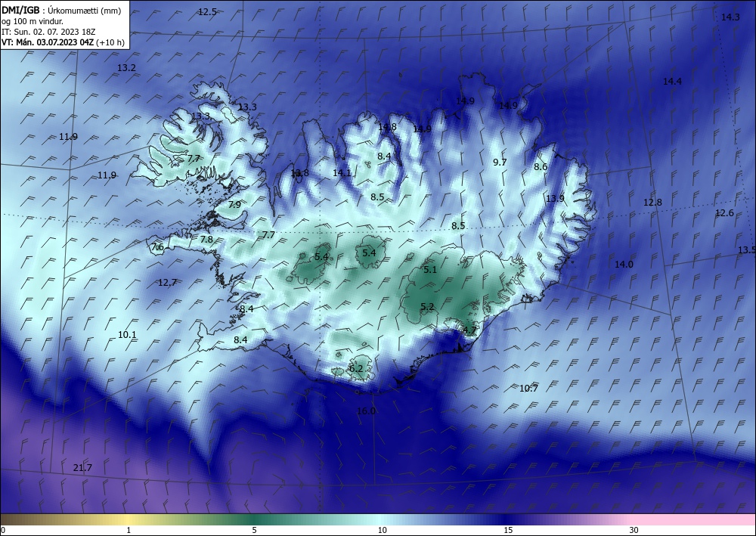Click the 16.0 value label
Screen dimensions: 756x536
pyautogui.click(x=366, y=411)
